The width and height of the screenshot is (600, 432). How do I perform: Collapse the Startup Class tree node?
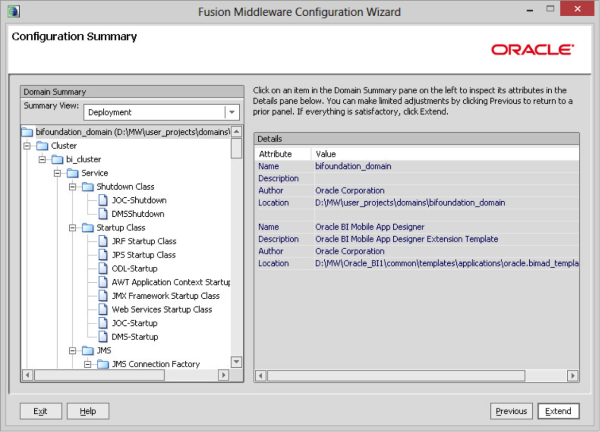point(71,228)
